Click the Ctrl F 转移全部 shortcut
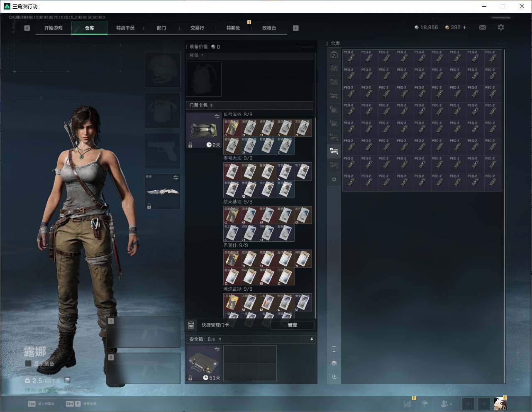Screen dimensions: 532x412 click(x=81, y=404)
